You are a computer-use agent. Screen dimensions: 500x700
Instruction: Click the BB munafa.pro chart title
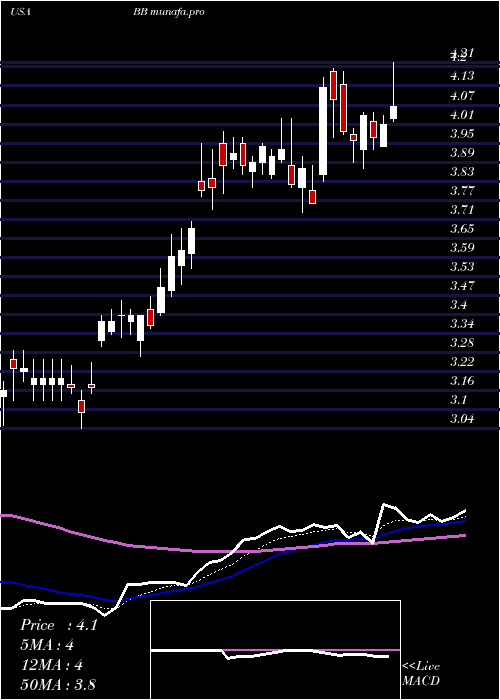point(169,12)
